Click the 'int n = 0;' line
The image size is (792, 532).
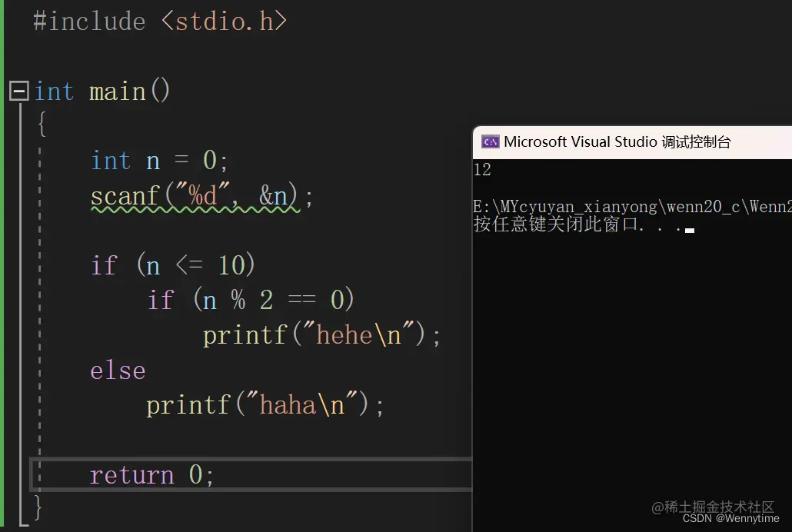point(160,161)
